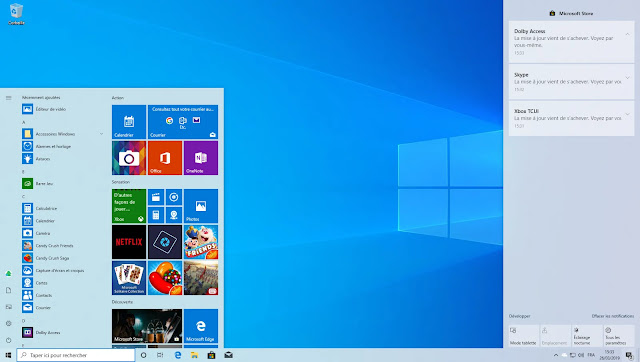Viewport: 640px width, 362px height.
Task: Open Settings gear in the Start menu rail
Action: [9, 323]
